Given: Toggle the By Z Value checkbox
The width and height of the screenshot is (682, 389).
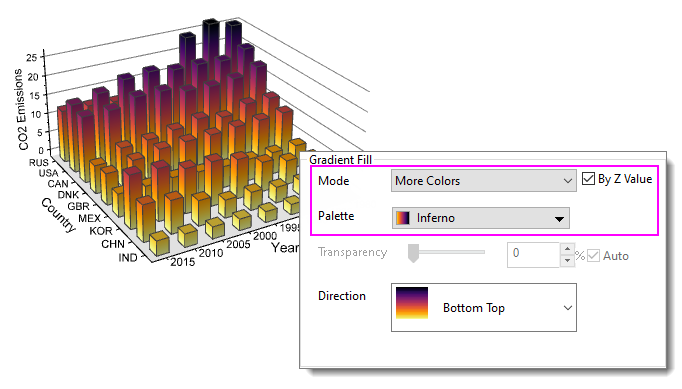Looking at the screenshot, I should coord(588,179).
